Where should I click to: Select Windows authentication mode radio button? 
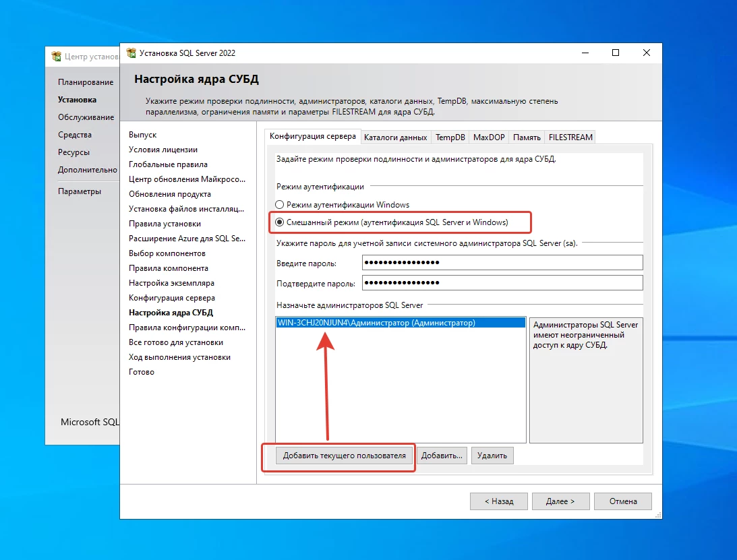280,205
